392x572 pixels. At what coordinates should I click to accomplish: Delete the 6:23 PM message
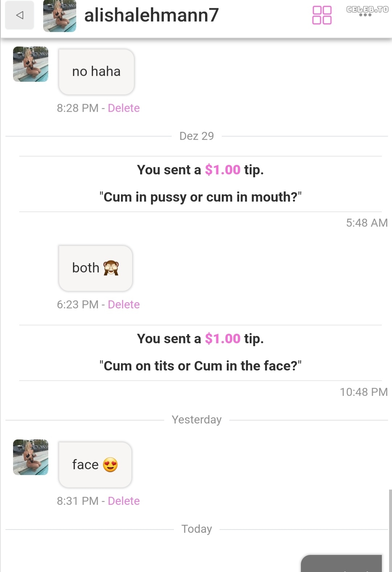click(124, 304)
